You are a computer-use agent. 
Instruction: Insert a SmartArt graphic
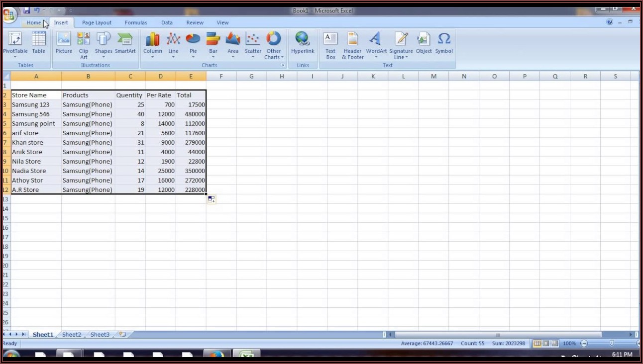tap(125, 42)
